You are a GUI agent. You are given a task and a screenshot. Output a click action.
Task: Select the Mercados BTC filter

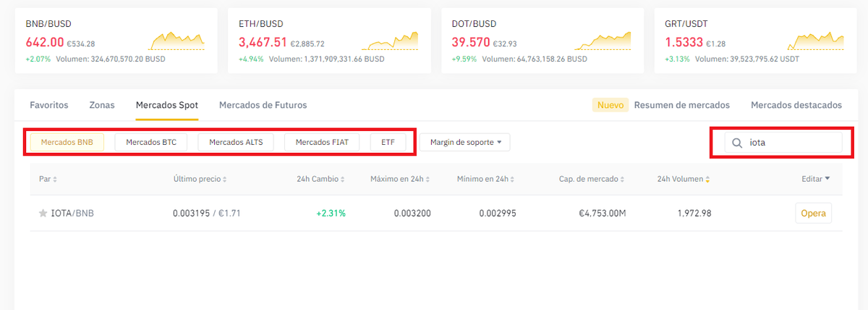click(x=151, y=142)
